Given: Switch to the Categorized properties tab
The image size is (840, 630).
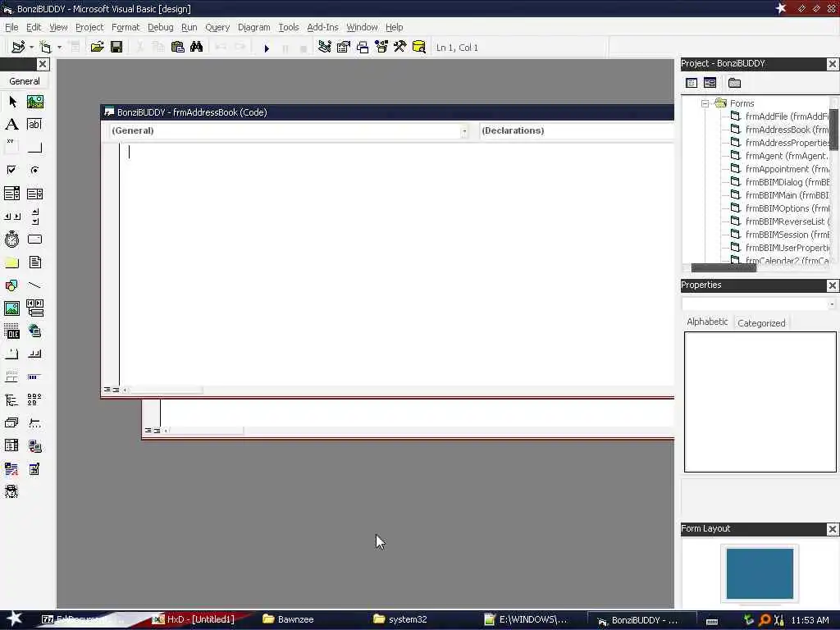Looking at the screenshot, I should click(x=761, y=323).
